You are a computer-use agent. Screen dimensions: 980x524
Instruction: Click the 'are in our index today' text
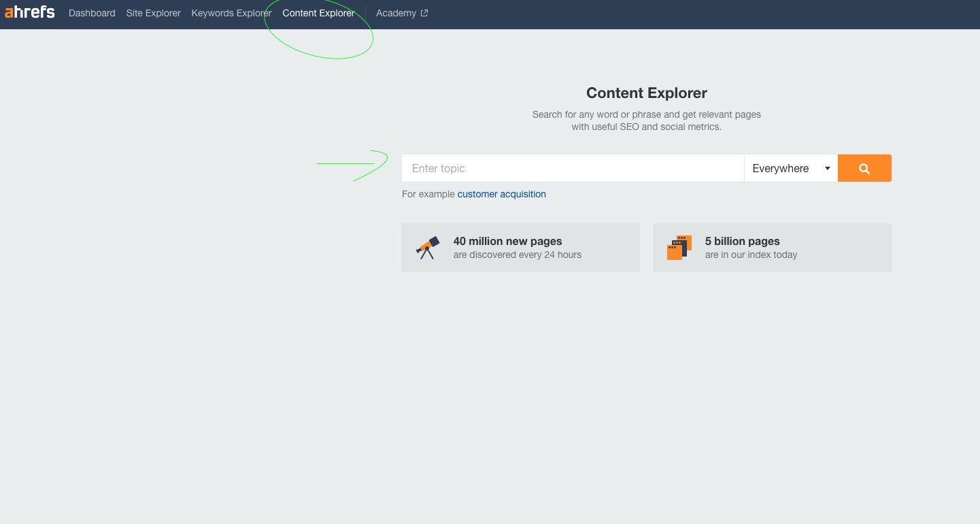751,255
